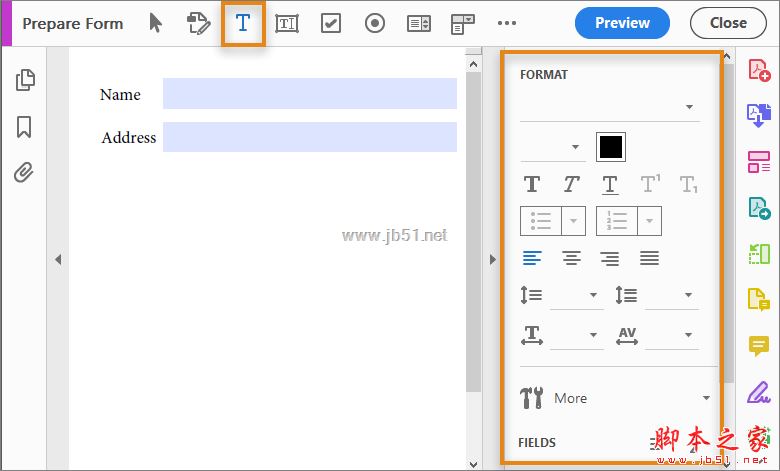
Task: Align text right
Action: click(610, 258)
